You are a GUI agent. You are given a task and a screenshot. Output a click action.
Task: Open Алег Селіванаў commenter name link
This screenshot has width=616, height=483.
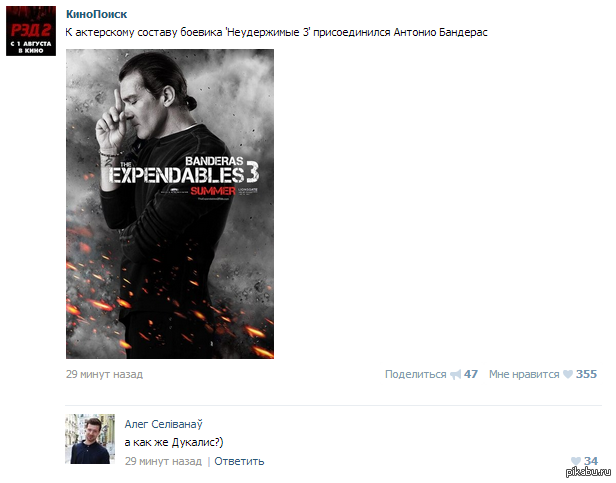tap(163, 424)
